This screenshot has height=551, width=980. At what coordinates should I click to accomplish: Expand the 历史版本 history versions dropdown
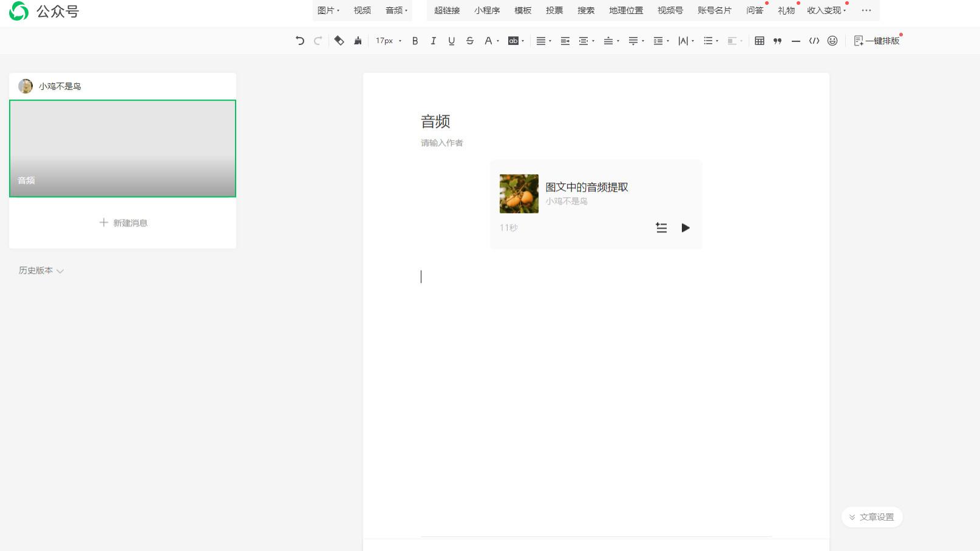coord(41,271)
